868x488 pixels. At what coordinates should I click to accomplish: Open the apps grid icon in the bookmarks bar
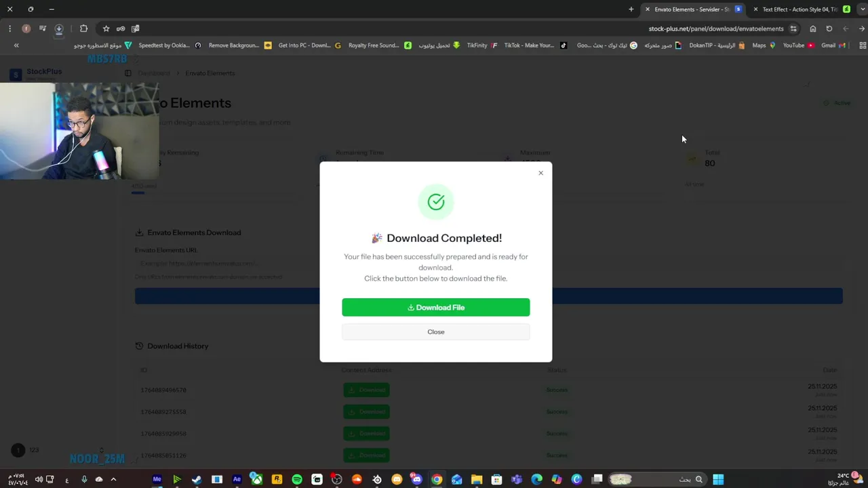click(x=863, y=45)
